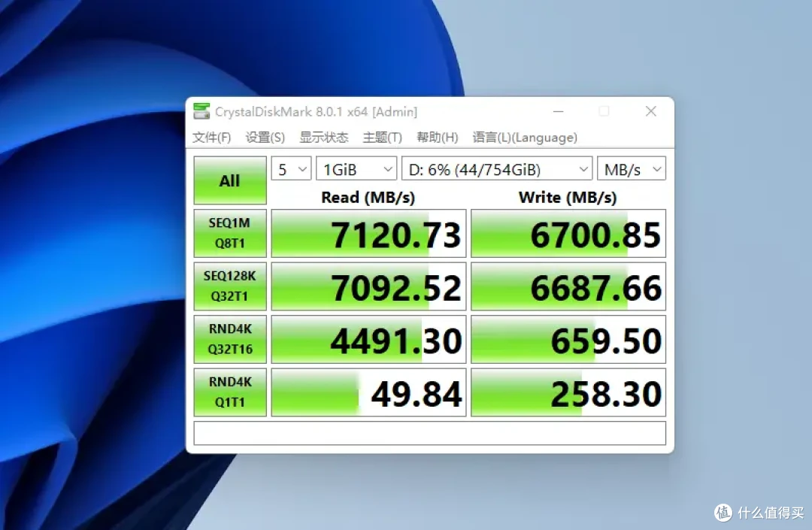Run all benchmarks with the All button

tap(230, 180)
